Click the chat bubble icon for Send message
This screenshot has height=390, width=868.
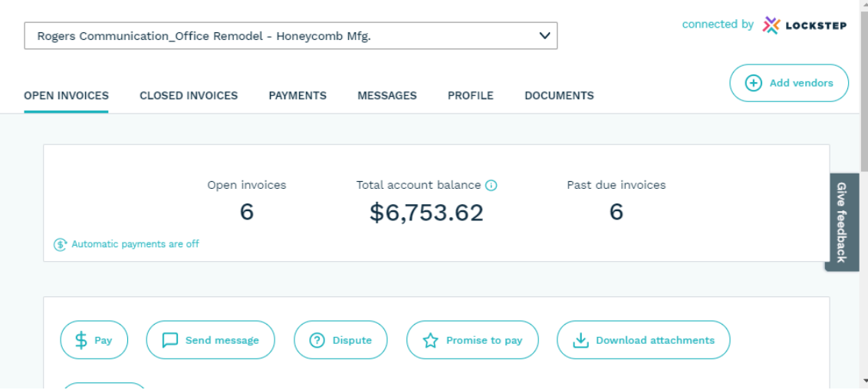[x=170, y=340]
